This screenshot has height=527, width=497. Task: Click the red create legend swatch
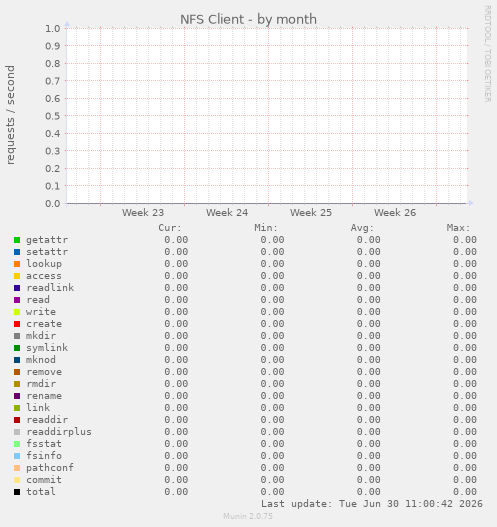click(x=17, y=324)
